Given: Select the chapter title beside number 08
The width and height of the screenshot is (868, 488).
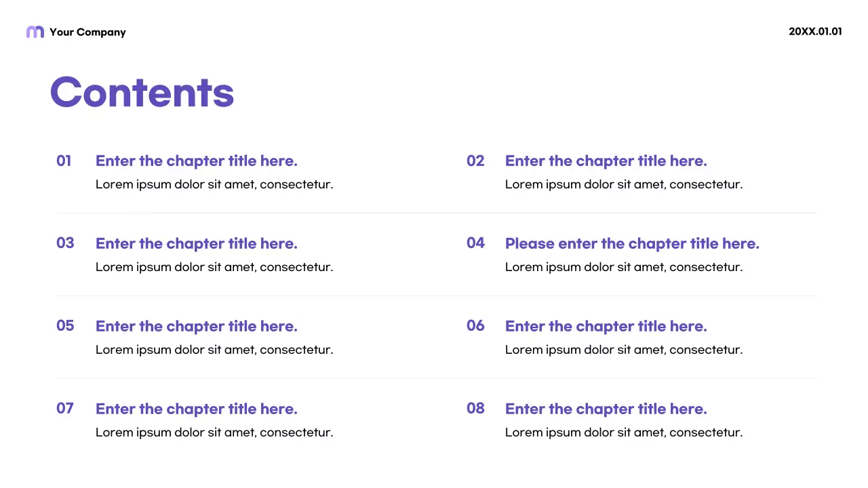Looking at the screenshot, I should [x=606, y=409].
